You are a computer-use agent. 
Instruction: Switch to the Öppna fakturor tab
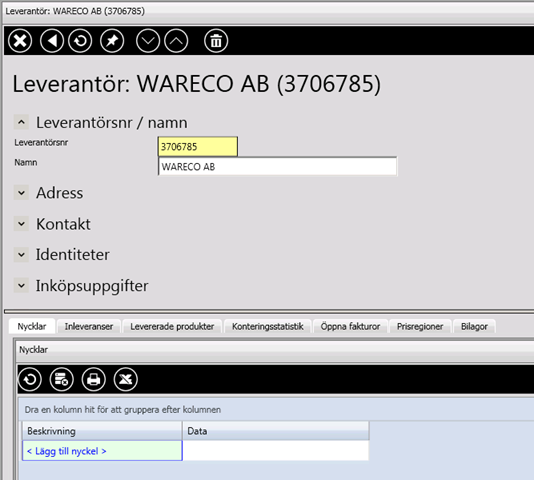tap(350, 326)
